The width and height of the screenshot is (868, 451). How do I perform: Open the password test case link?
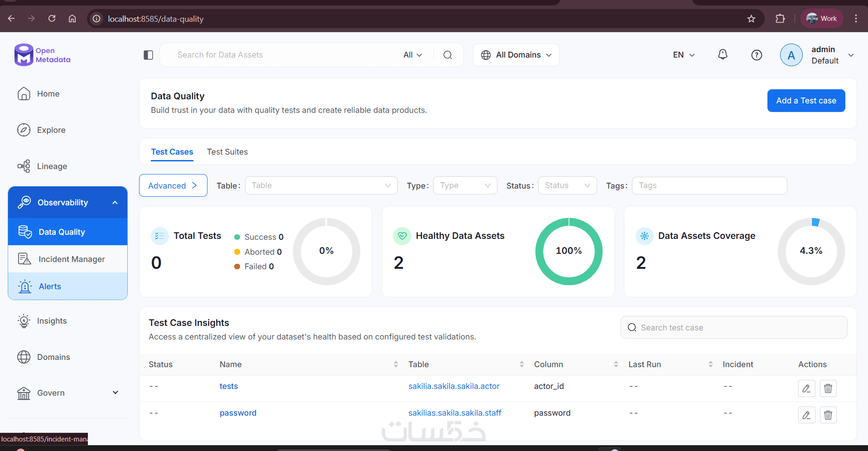click(238, 413)
